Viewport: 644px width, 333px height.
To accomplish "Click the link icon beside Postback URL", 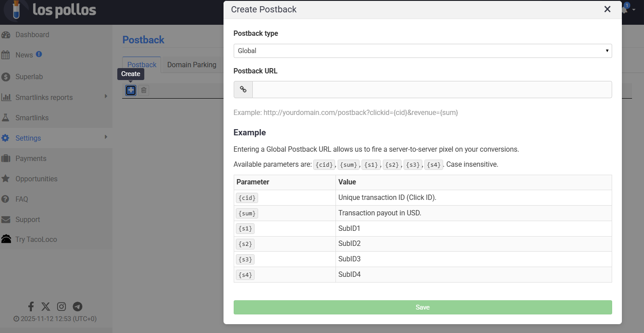I will [x=243, y=89].
